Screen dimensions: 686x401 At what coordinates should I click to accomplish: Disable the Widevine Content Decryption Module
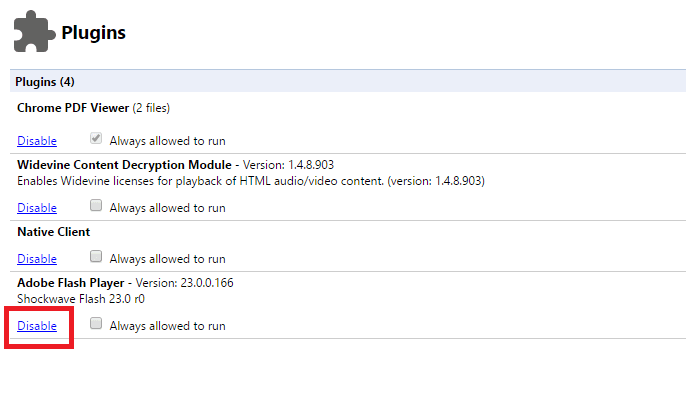37,208
